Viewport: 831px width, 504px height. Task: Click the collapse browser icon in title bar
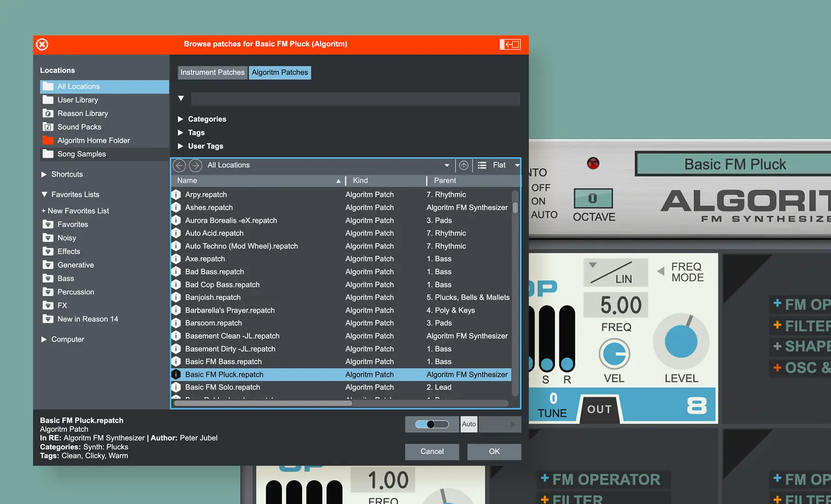click(x=510, y=44)
